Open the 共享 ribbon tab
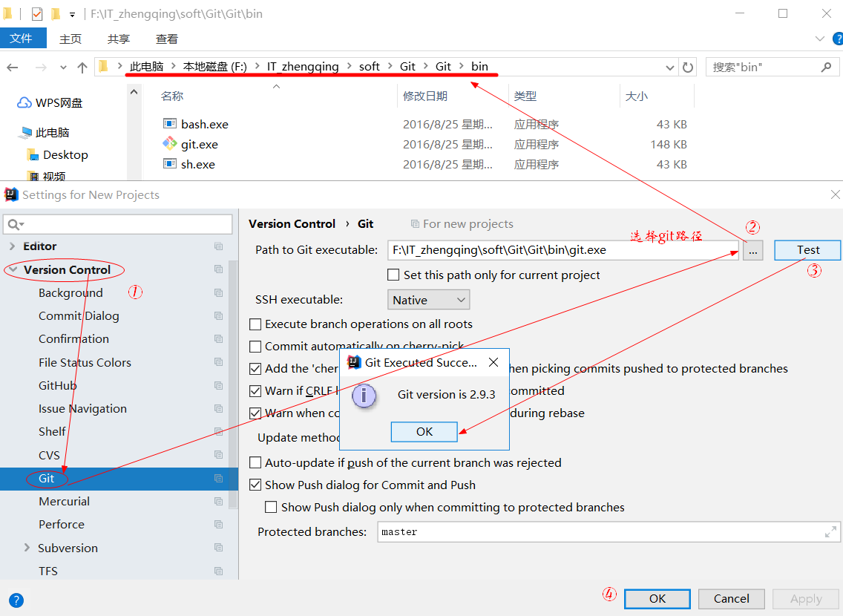This screenshot has width=843, height=616. 118,39
